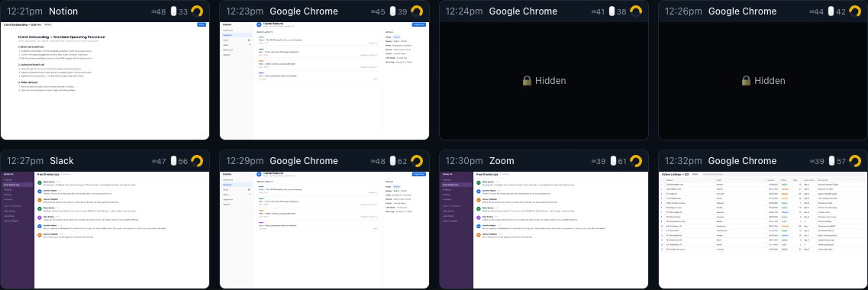
Task: Open the 12:30pm Zoom screenshot thumbnail
Action: point(544,230)
